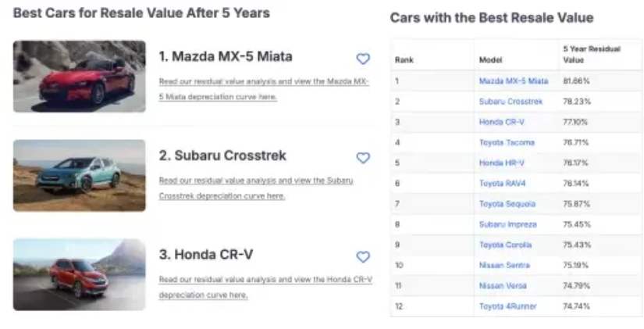Open the teal Subaru Crosstrek photo
Screen dimensions: 644x329
click(x=80, y=175)
